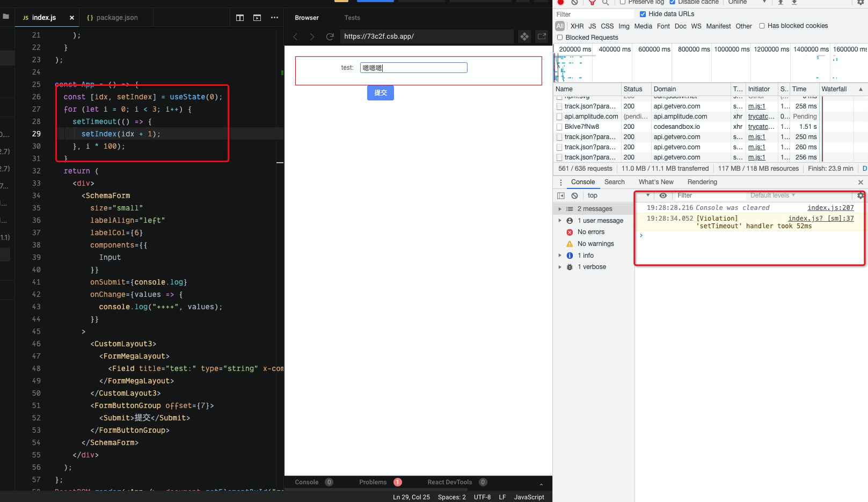
Task: Click the export HAR download icon
Action: 794,2
